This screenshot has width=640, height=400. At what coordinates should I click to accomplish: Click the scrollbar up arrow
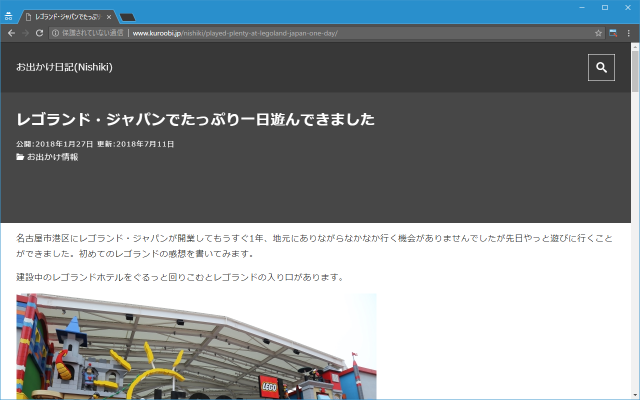pyautogui.click(x=635, y=47)
